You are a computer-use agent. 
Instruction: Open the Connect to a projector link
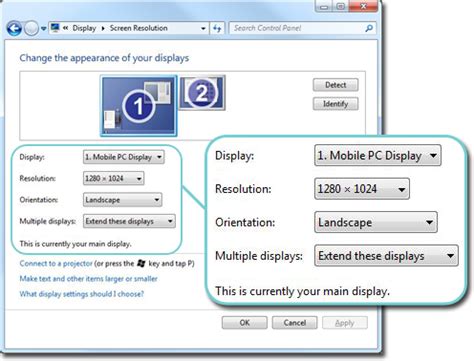(x=56, y=263)
